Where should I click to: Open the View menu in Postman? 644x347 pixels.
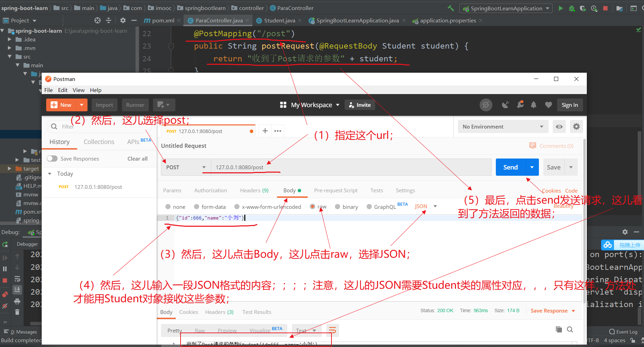[79, 90]
